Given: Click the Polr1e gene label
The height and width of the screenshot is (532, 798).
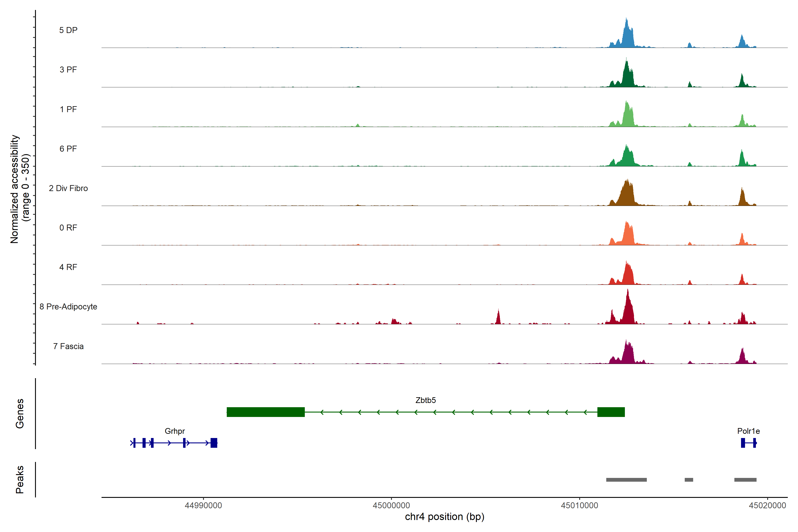Looking at the screenshot, I should tap(749, 431).
